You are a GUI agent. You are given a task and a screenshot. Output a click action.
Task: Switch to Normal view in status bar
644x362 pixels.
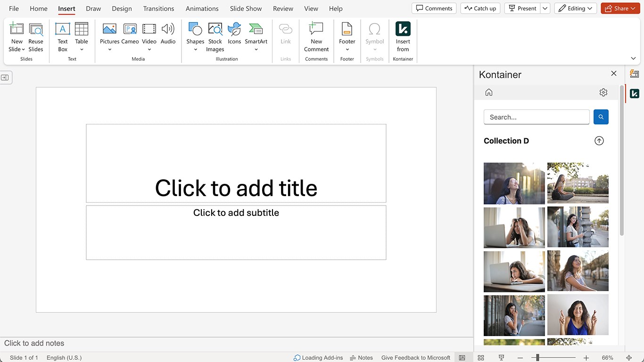coord(462,358)
